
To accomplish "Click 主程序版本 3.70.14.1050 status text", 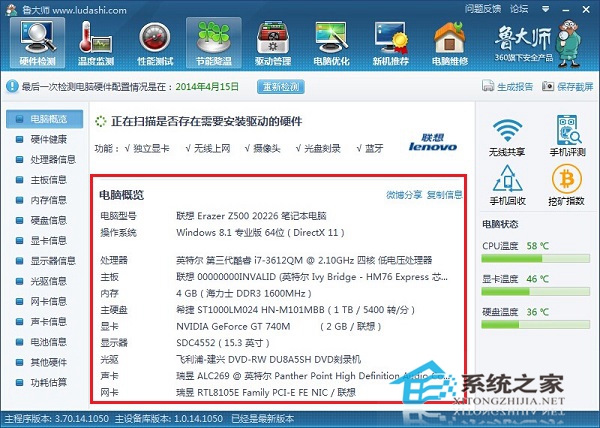I will tap(57, 419).
